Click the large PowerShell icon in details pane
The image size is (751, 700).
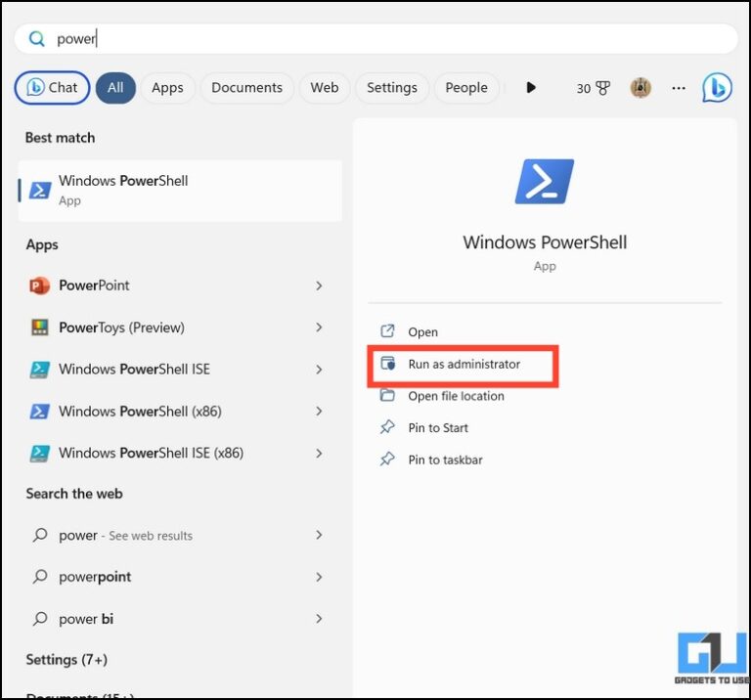tap(545, 182)
